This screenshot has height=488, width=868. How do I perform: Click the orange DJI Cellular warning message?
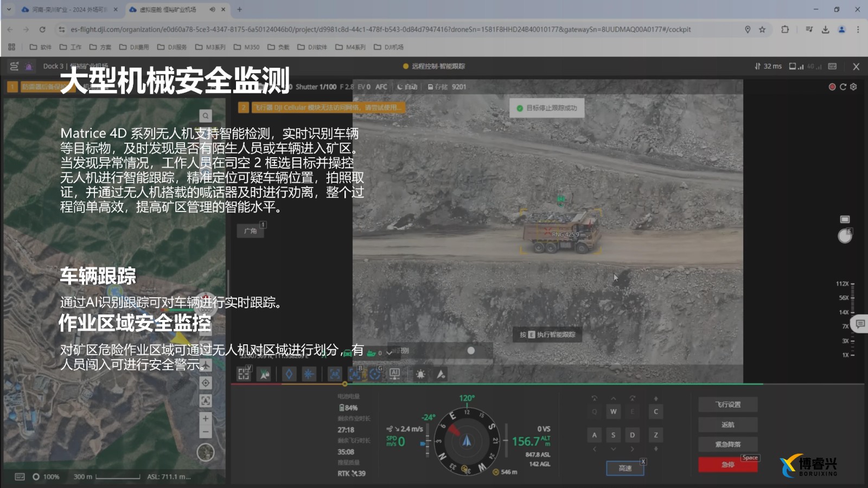click(327, 107)
